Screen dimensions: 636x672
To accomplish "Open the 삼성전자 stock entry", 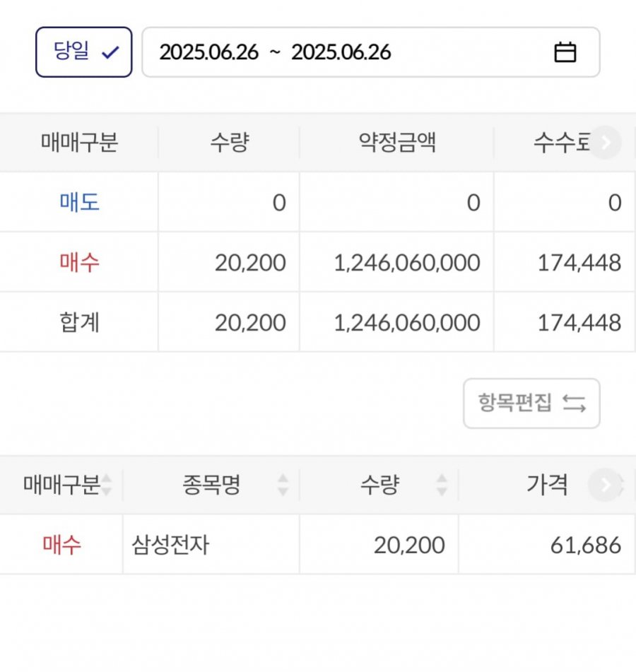I will click(170, 545).
